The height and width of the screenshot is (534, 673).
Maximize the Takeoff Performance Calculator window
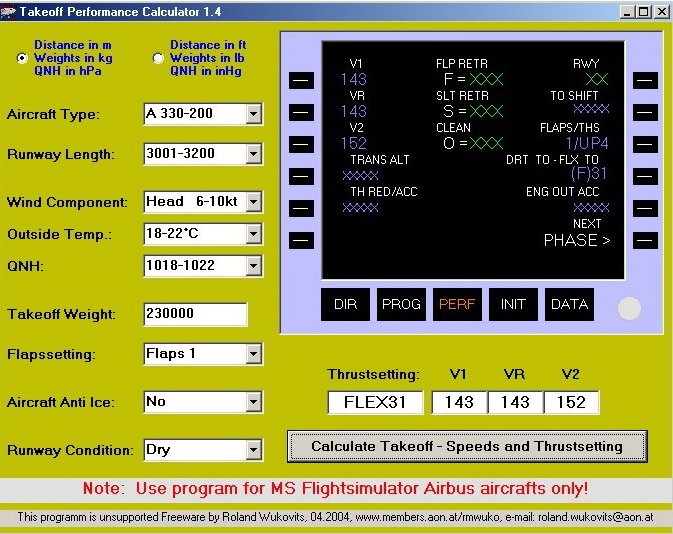(643, 12)
